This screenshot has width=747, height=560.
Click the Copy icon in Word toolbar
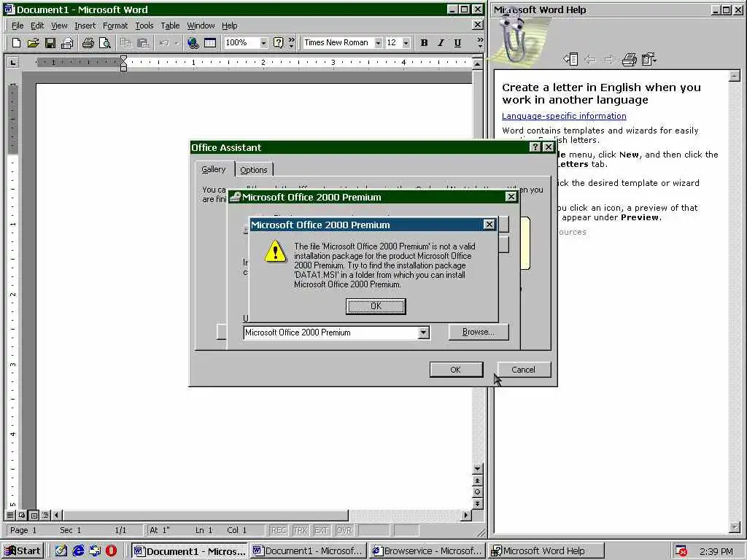pos(125,43)
